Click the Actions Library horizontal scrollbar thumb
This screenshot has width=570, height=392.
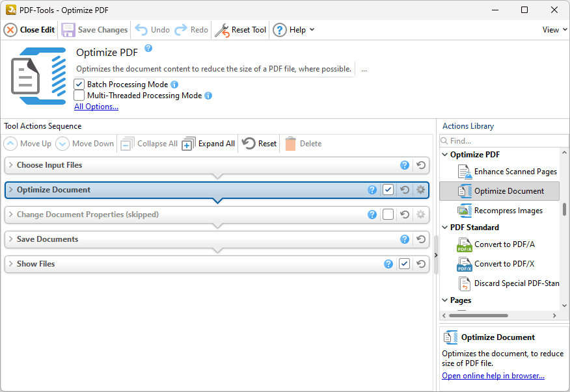(x=478, y=316)
